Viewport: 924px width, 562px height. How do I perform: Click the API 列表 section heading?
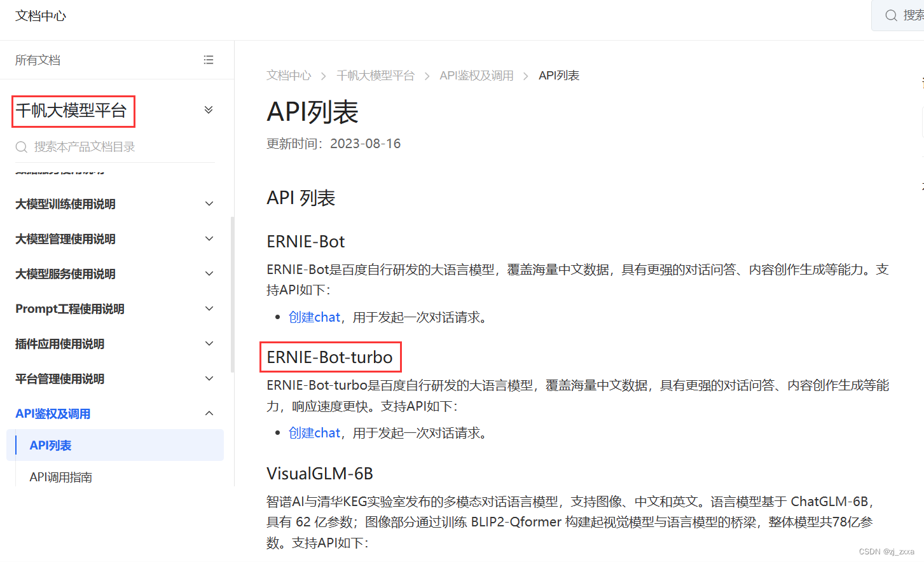pos(301,198)
